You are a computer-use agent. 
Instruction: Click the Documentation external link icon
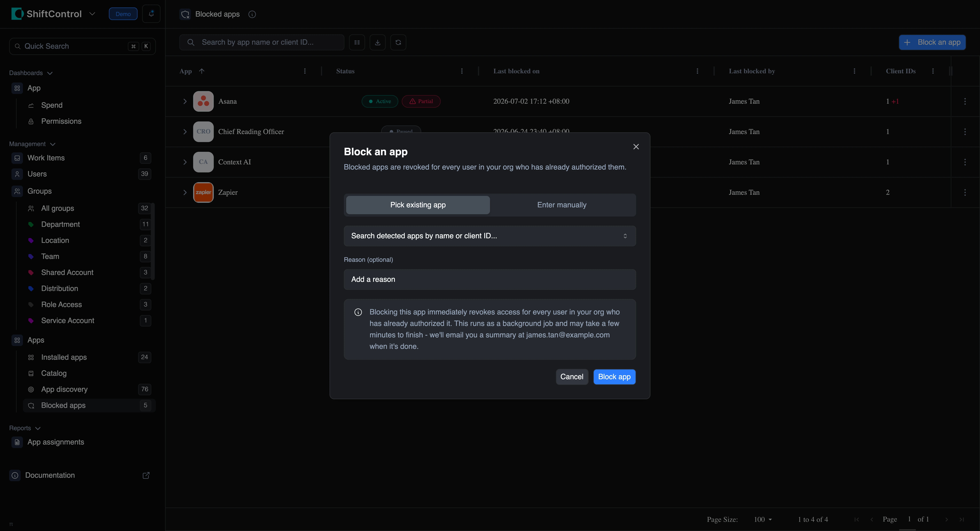pyautogui.click(x=146, y=475)
